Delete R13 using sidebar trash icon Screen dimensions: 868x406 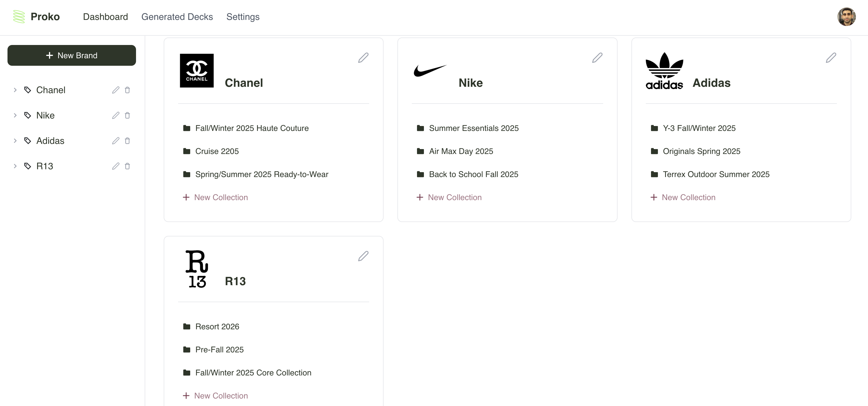(127, 166)
